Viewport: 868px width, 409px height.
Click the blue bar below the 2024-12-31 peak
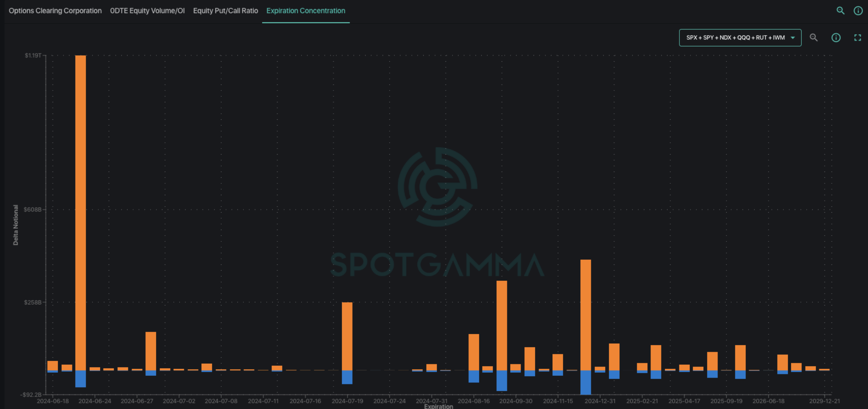pos(586,382)
